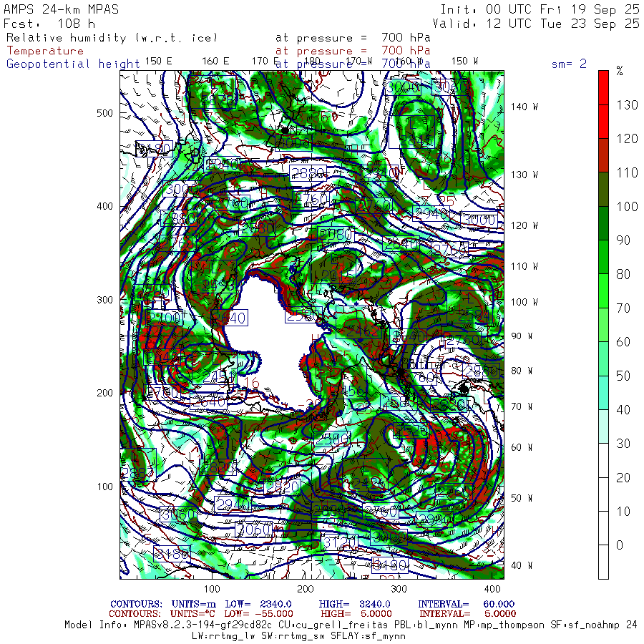Click the 'LOW= 2340.0' contour value
Screen dimensions: 644x644
tap(258, 604)
